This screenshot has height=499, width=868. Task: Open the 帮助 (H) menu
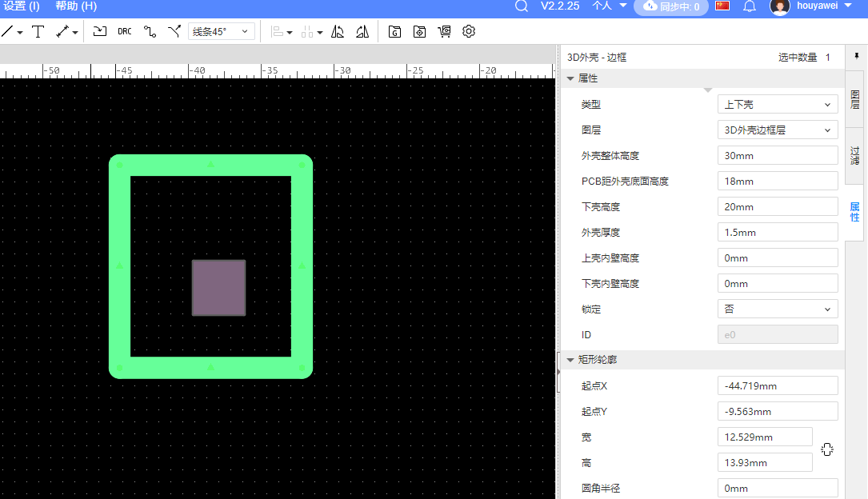76,6
